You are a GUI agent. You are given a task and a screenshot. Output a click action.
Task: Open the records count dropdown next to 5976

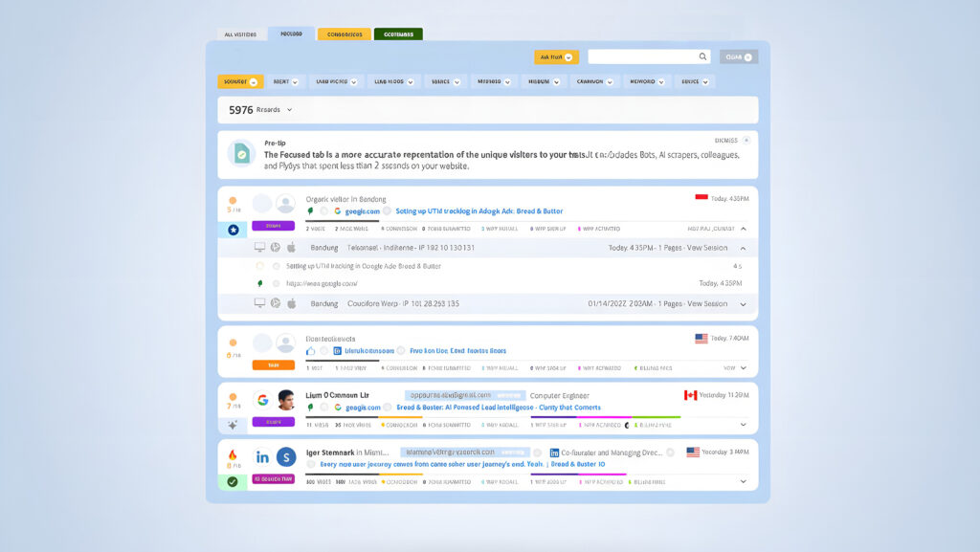[289, 110]
